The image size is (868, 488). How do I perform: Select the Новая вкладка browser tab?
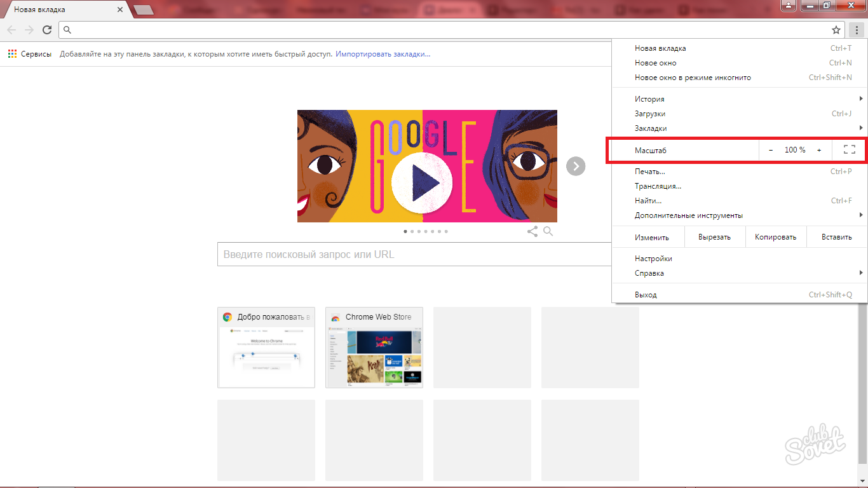click(x=66, y=10)
